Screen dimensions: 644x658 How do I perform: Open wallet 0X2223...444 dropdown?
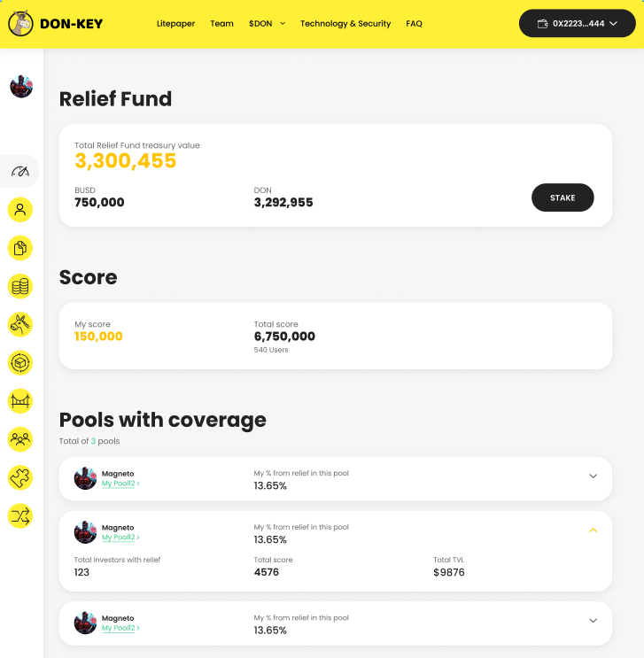578,24
